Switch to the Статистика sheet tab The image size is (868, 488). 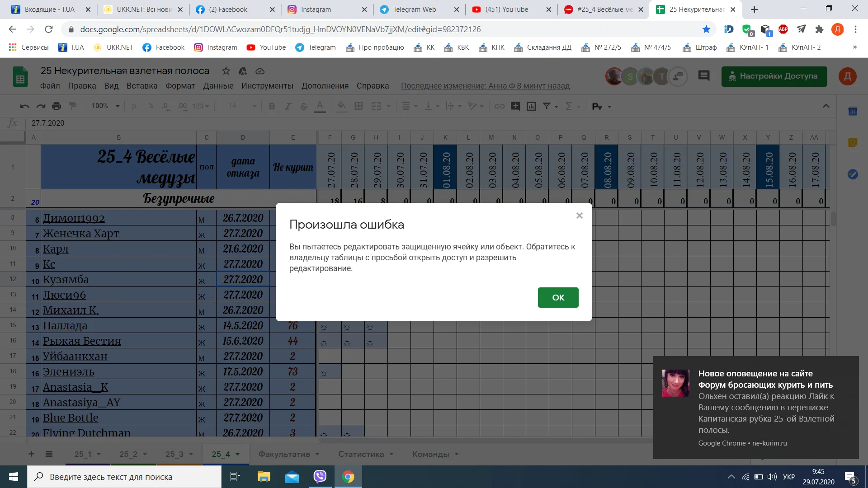(x=361, y=454)
